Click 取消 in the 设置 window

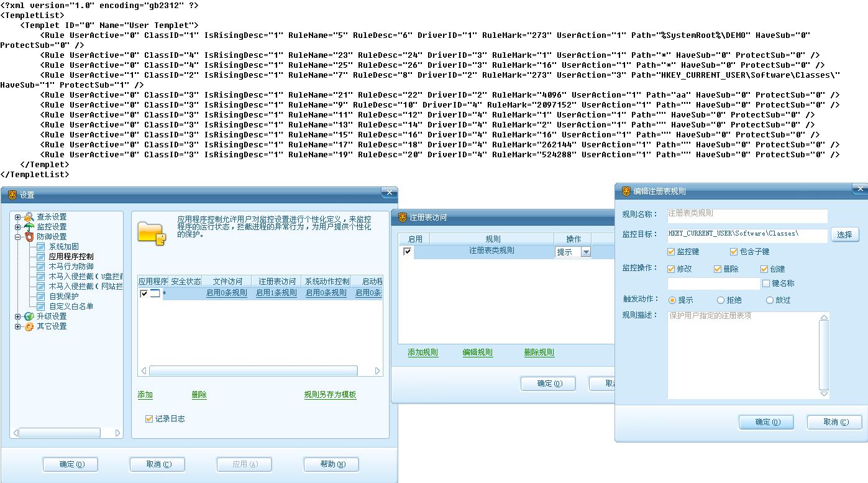click(x=158, y=464)
